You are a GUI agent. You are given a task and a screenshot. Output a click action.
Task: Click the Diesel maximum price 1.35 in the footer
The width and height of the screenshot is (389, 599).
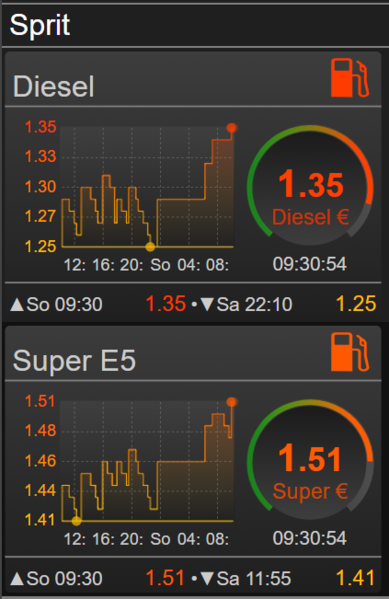click(x=166, y=304)
